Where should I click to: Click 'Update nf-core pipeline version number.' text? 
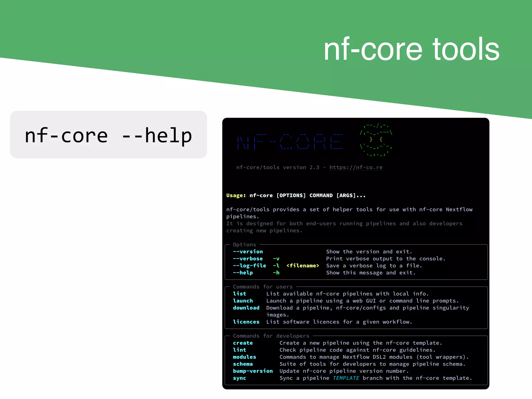(344, 371)
